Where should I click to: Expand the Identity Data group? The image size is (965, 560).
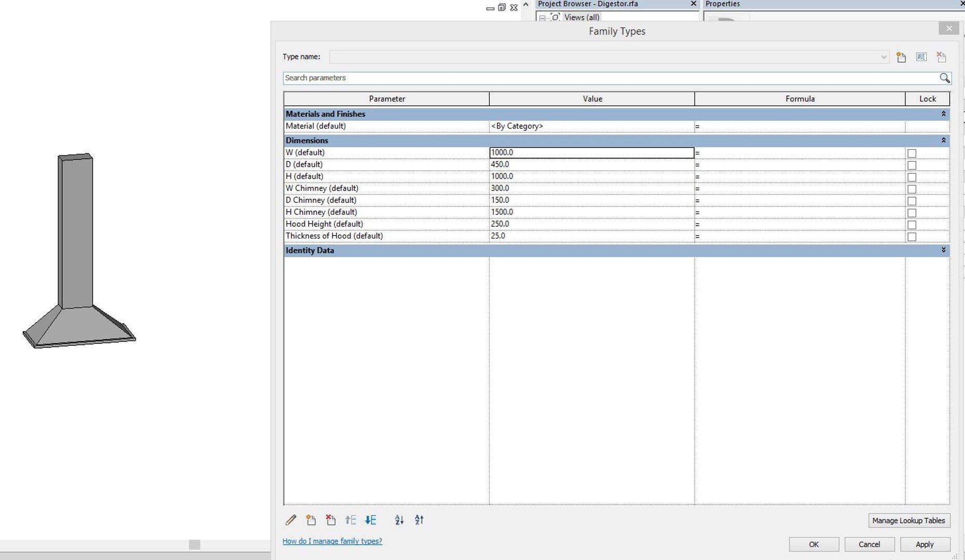click(943, 250)
